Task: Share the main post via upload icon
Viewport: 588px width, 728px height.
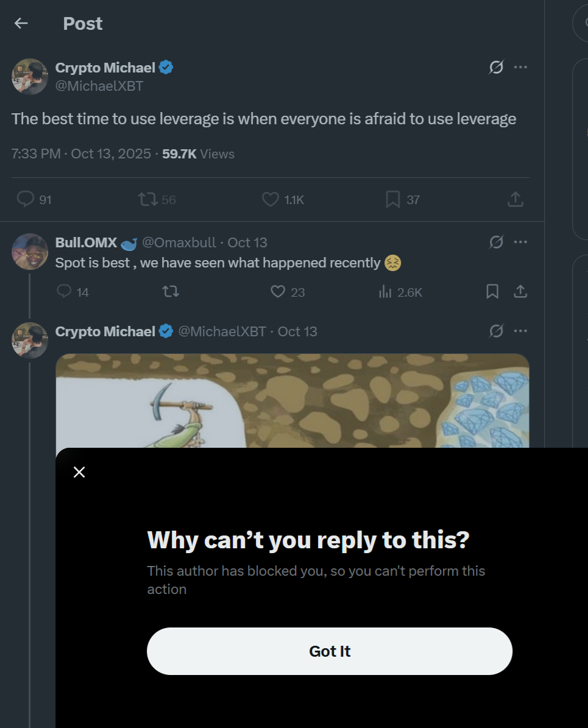Action: click(515, 199)
